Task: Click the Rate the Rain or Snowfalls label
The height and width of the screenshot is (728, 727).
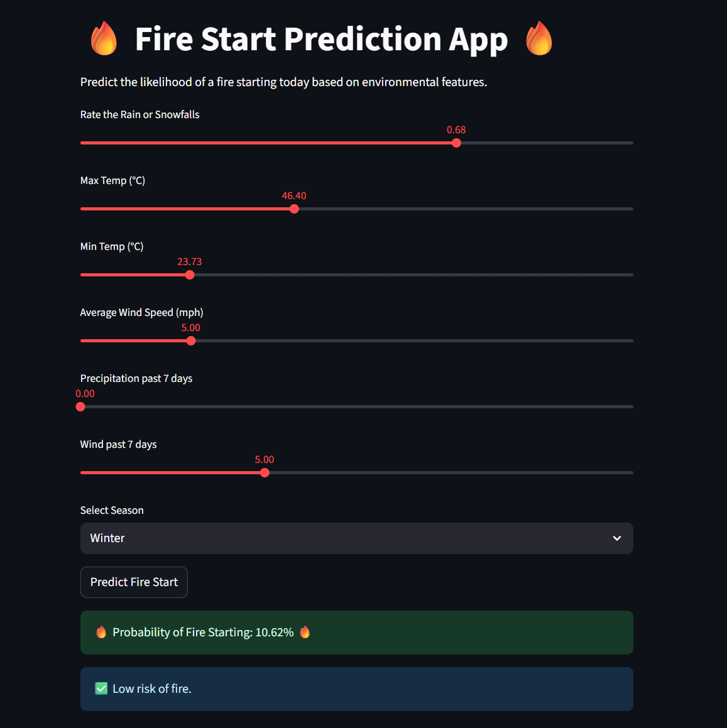Action: pyautogui.click(x=139, y=114)
